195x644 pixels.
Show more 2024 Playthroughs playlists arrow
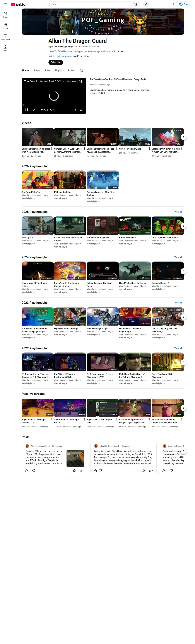click(x=183, y=272)
